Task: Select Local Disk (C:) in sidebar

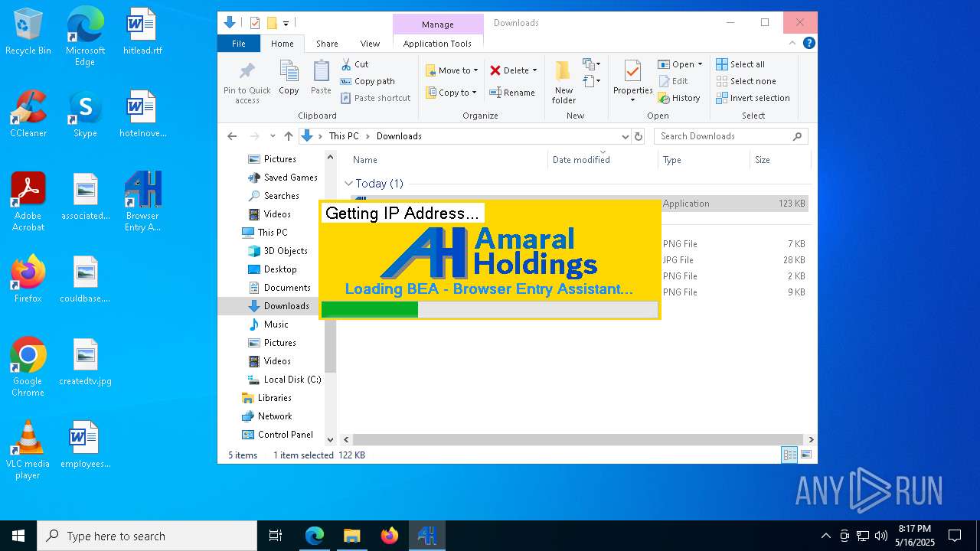Action: (x=284, y=380)
